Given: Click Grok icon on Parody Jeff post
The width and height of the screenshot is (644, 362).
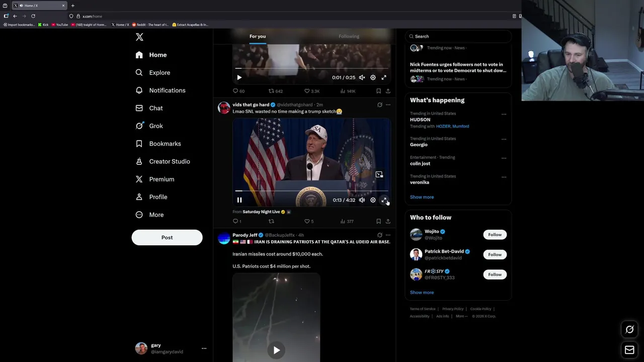Looking at the screenshot, I should click(x=379, y=235).
